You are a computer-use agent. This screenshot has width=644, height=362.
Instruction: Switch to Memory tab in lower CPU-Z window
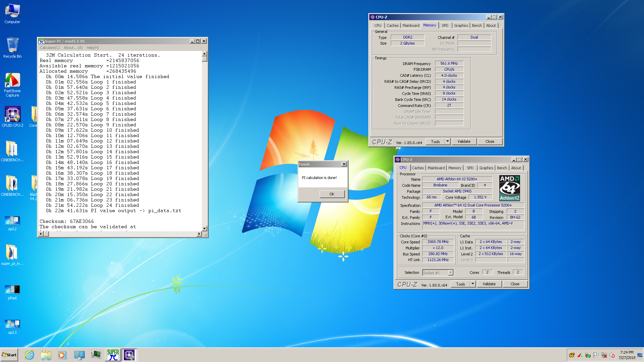(455, 168)
